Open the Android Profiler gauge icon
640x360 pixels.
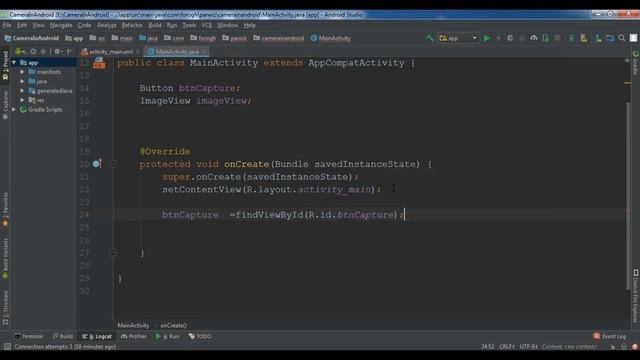point(533,38)
